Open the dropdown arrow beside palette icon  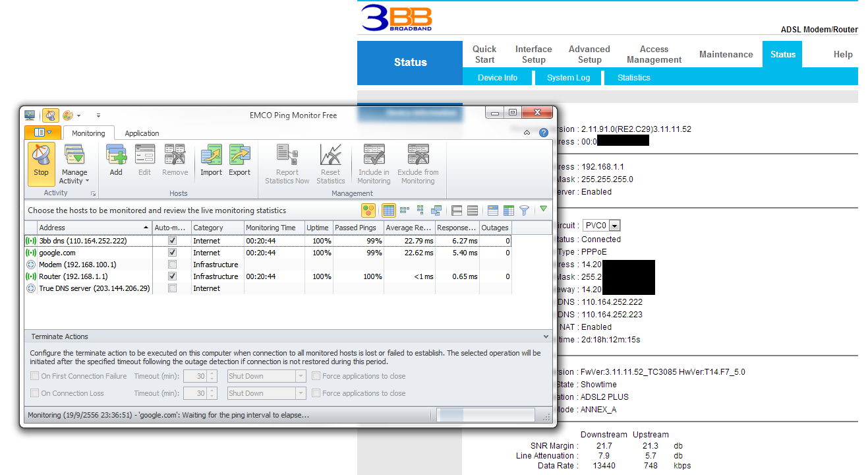78,116
